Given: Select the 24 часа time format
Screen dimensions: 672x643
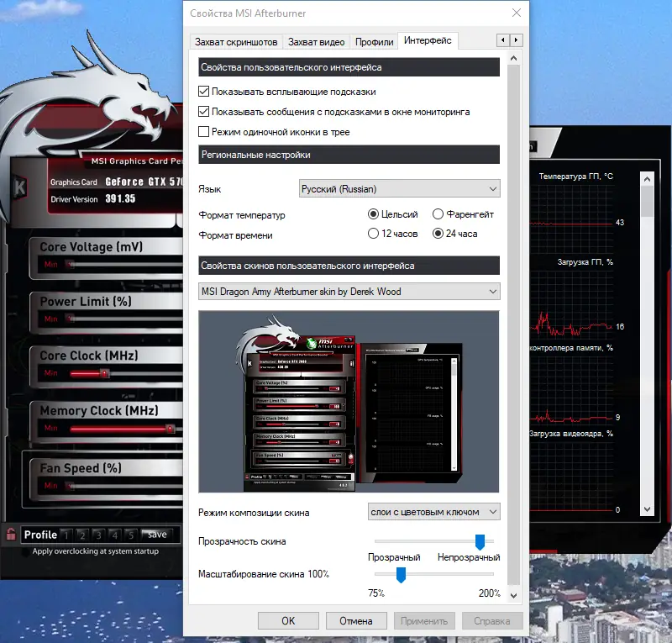Looking at the screenshot, I should tap(438, 234).
